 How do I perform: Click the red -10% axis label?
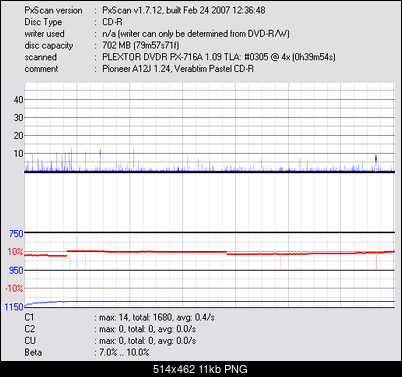14,288
